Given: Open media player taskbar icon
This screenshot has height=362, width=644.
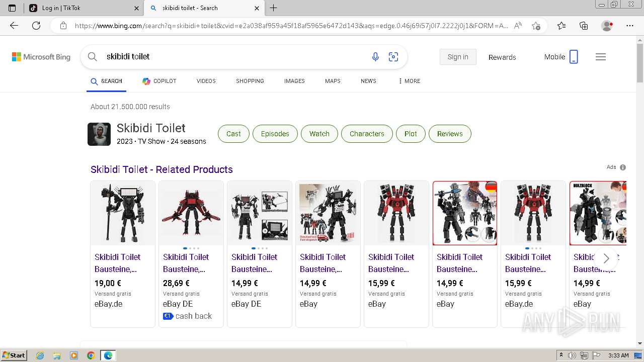Looking at the screenshot, I should (74, 355).
